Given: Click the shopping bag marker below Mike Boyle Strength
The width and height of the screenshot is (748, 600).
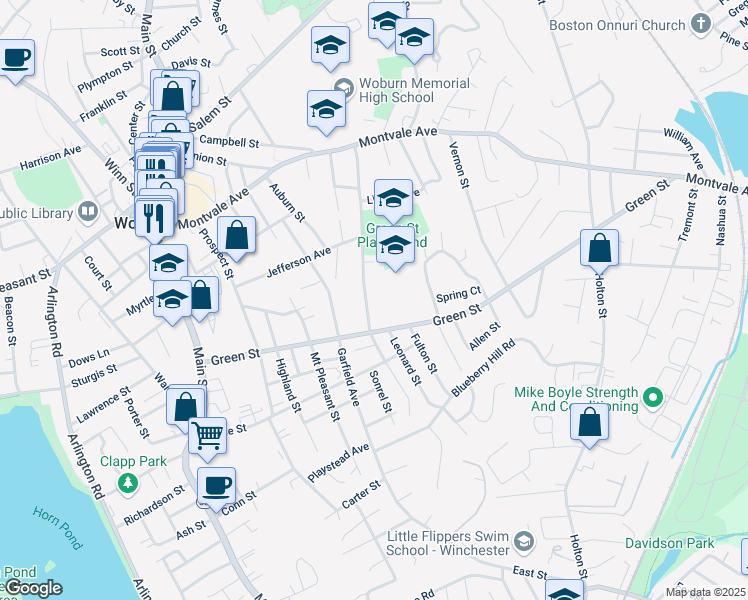Looking at the screenshot, I should click(590, 425).
